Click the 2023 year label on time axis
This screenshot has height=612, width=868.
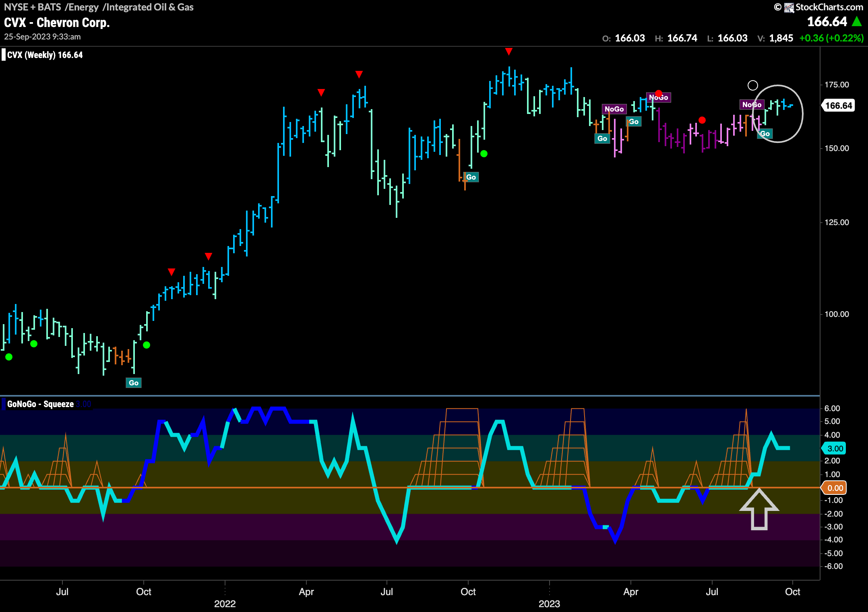coord(549,604)
